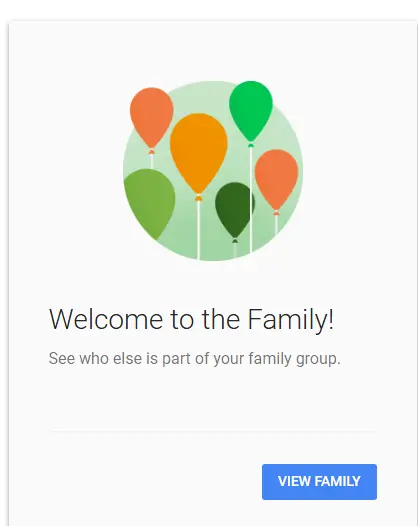The image size is (418, 526).
Task: Click the coral balloon at right side
Action: coord(276,179)
